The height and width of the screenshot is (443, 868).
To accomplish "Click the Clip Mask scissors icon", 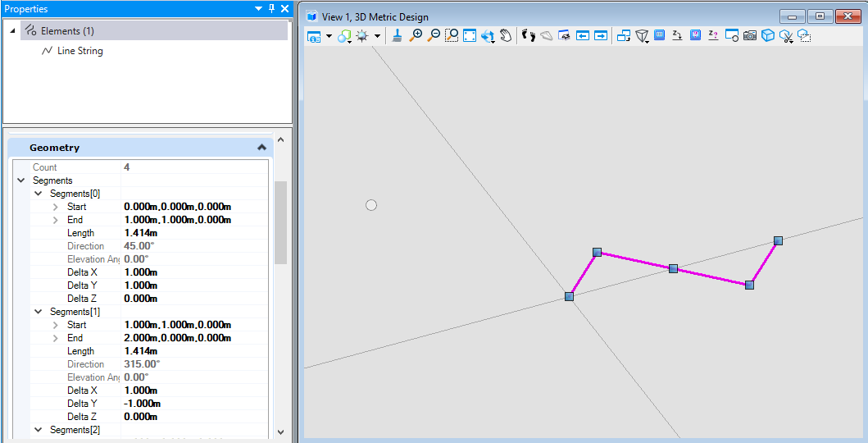I will [786, 37].
